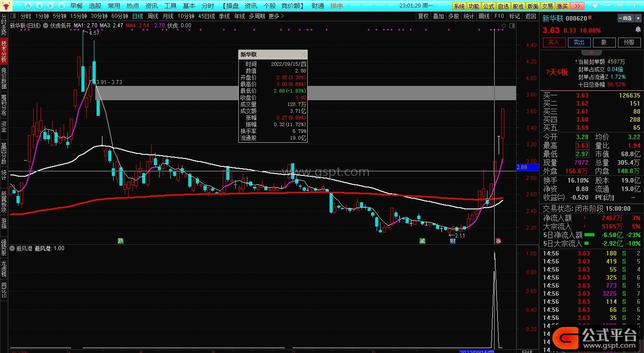The height and width of the screenshot is (353, 644).
Task: Click the yellow 系统 button
Action: click(x=459, y=6)
